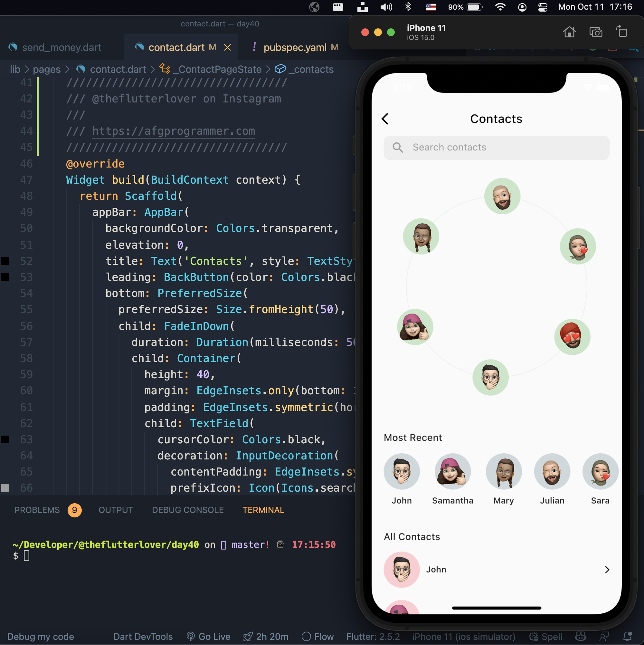Open macOS Control Center icon
Image resolution: width=644 pixels, height=645 pixels.
coord(543,7)
